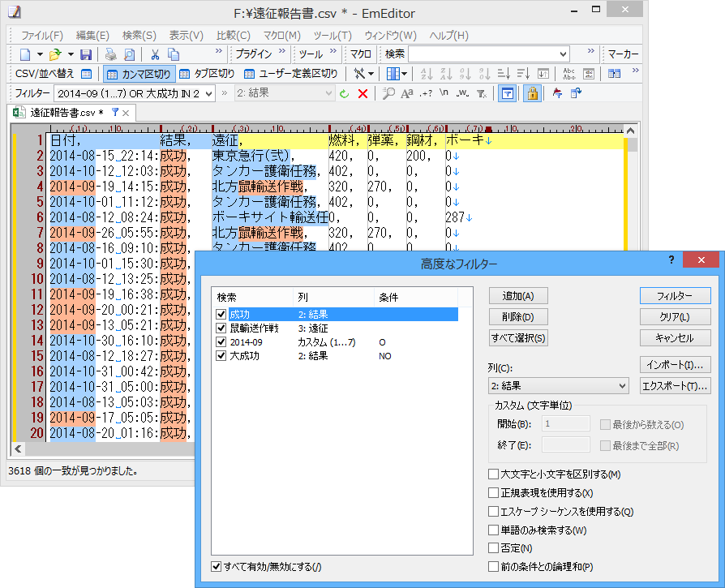Click the すべて選択(S) button

point(518,338)
